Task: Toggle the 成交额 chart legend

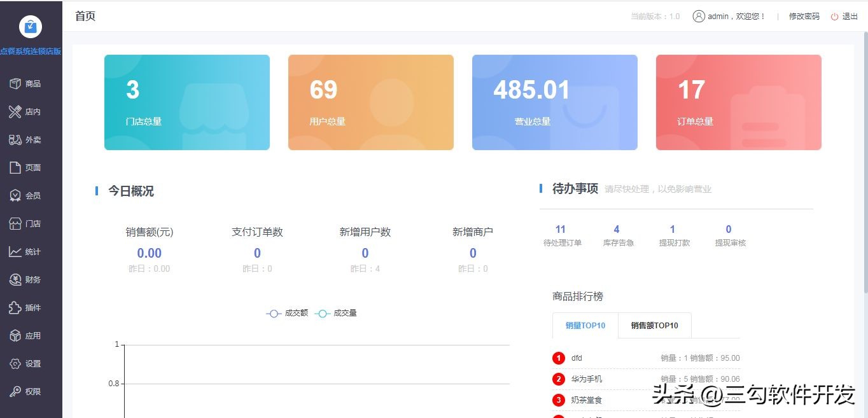Action: point(286,313)
